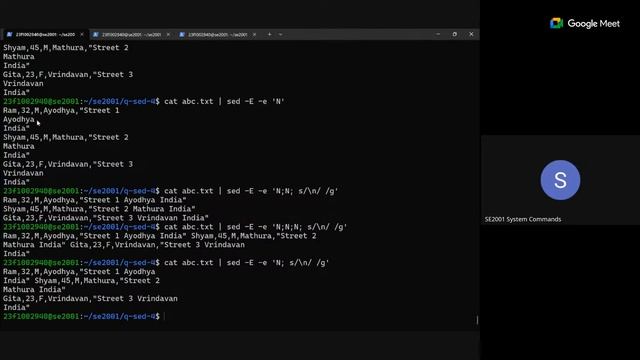This screenshot has width=640, height=360.
Task: Switch to the middle terminal tab
Action: point(131,35)
